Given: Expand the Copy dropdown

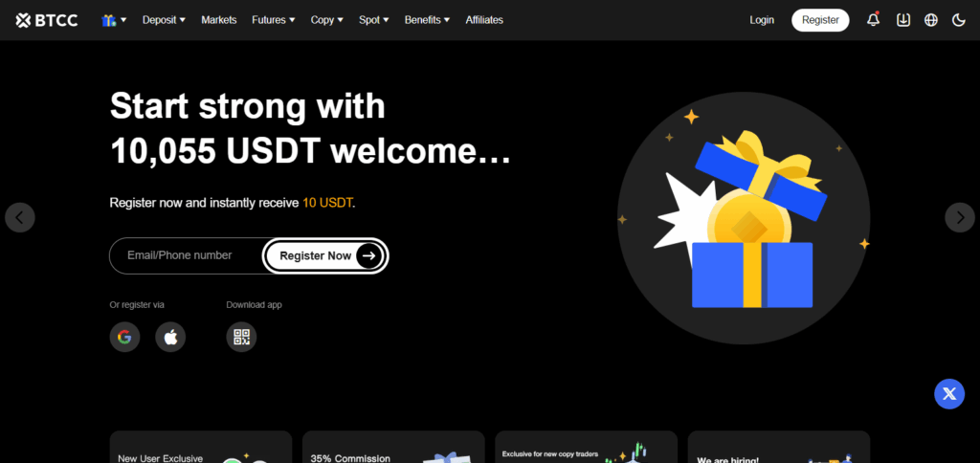Looking at the screenshot, I should tap(327, 20).
